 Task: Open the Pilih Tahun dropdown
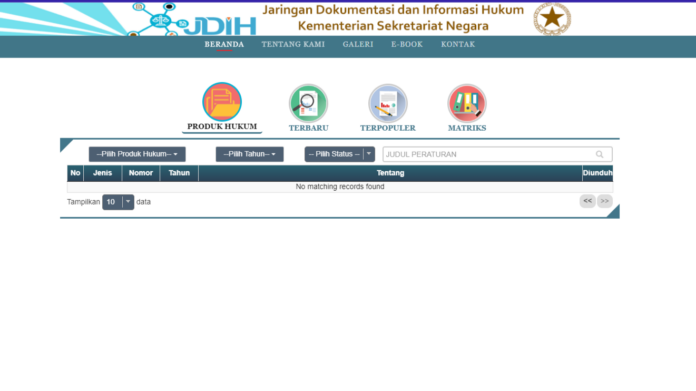(249, 154)
